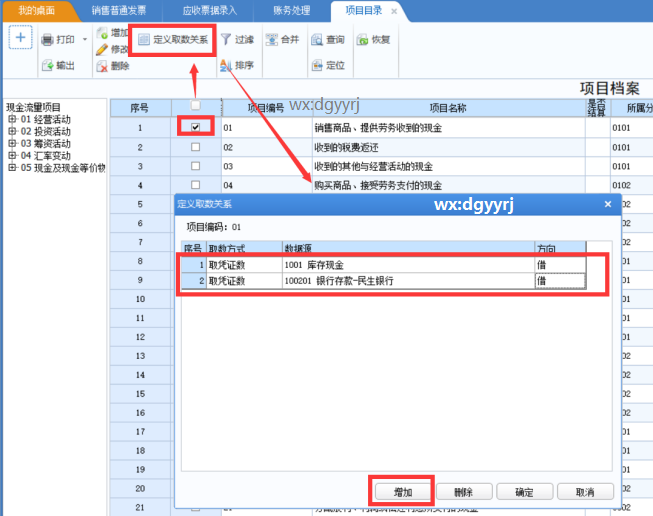Expand the 03 筹资活动 tree node

click(x=12, y=143)
